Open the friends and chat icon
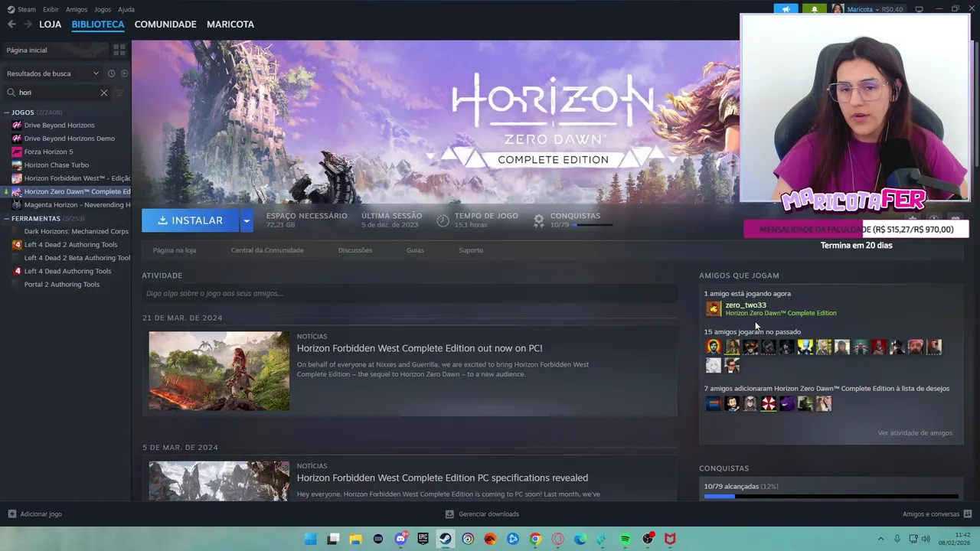 [968, 514]
